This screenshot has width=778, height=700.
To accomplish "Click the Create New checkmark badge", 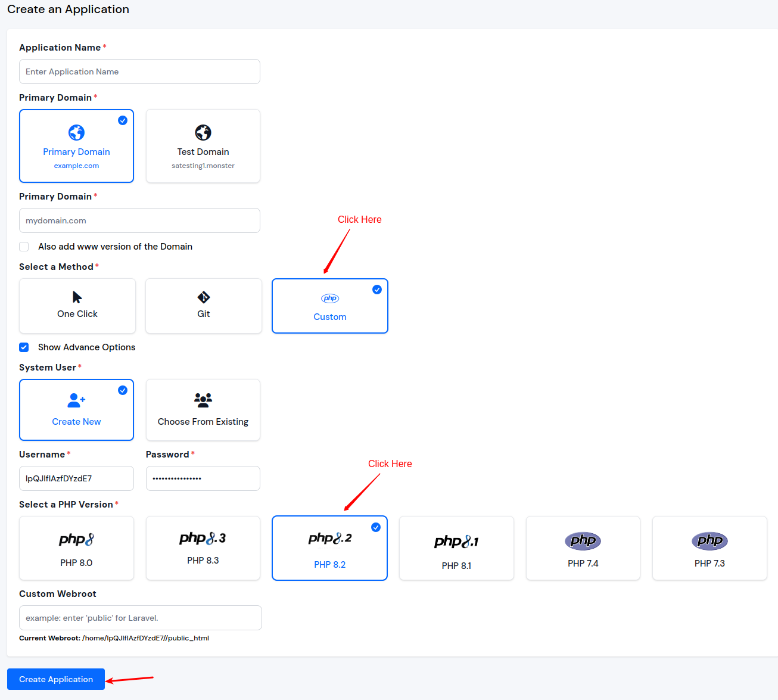I will (123, 390).
